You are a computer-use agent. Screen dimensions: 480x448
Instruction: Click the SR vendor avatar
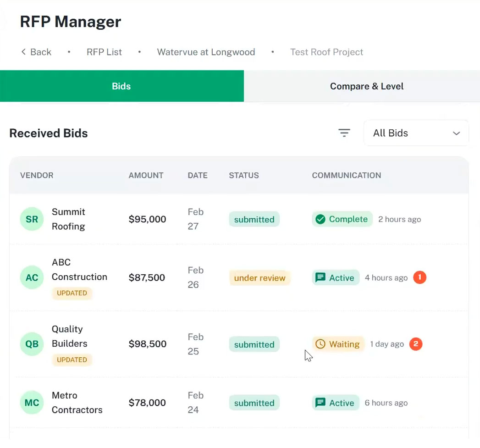point(32,219)
